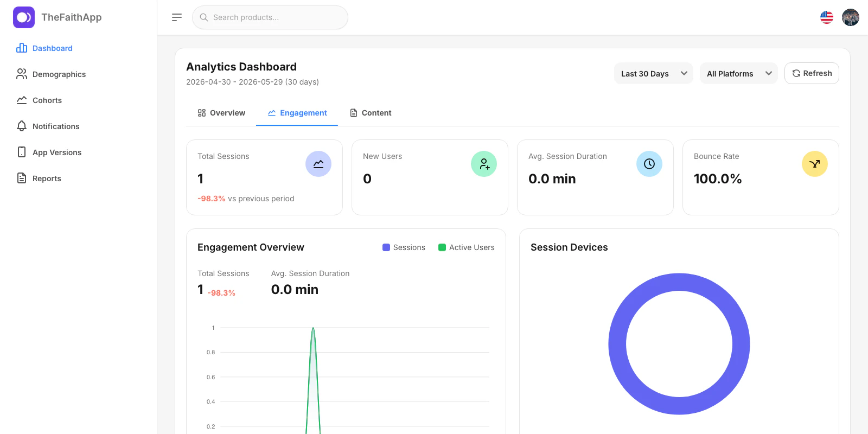Click the Reports document icon
Screen dimensions: 868x434
(22, 178)
